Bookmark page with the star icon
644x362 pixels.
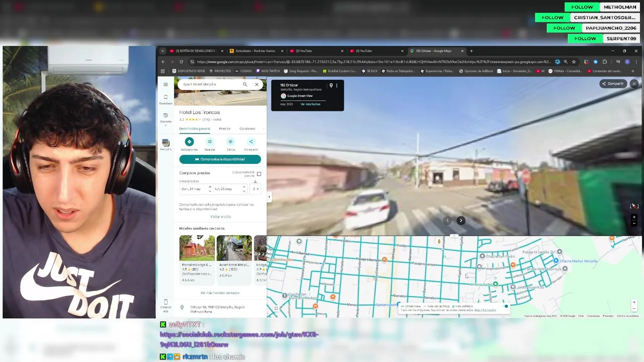(574, 62)
